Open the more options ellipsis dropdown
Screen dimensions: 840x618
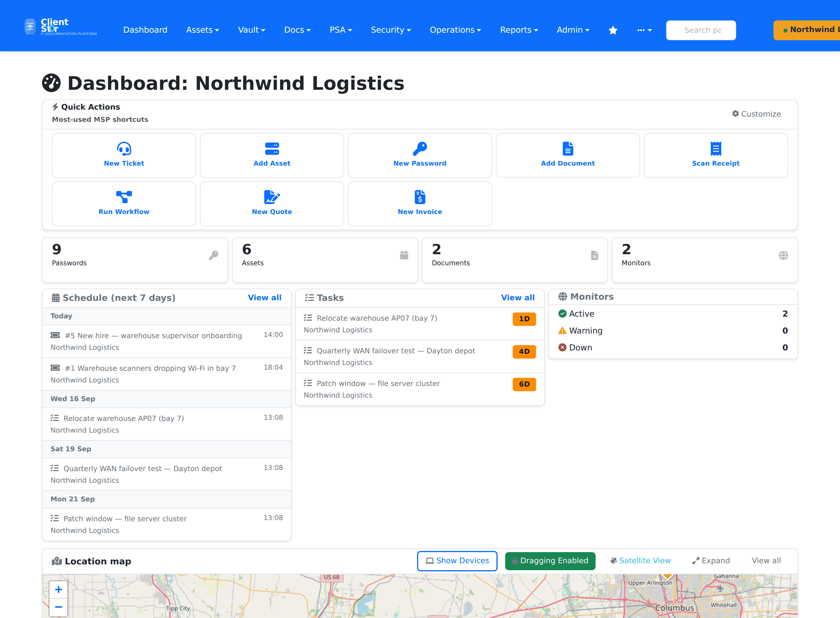pos(644,30)
